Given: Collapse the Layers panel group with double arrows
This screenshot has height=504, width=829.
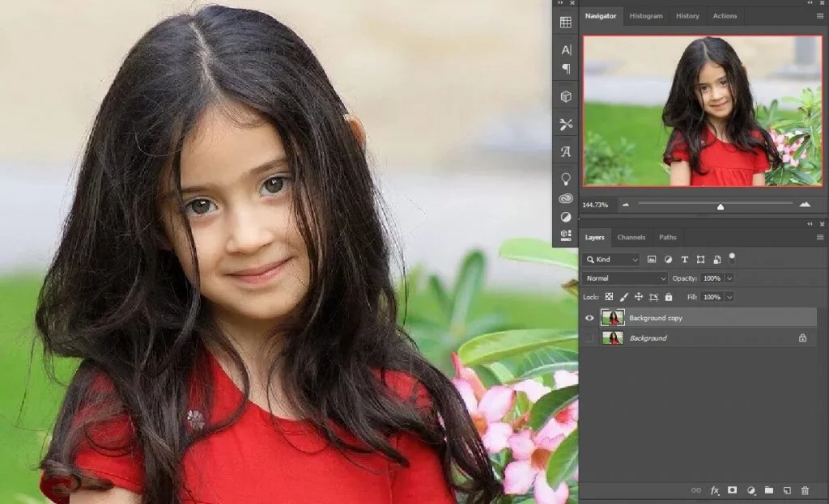Looking at the screenshot, I should pos(810,224).
